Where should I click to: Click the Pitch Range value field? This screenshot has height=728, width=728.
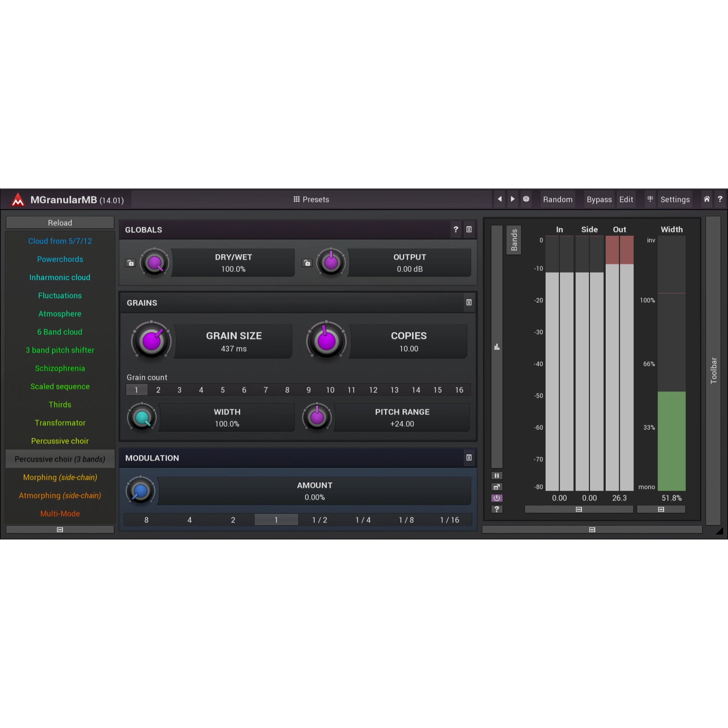402,418
